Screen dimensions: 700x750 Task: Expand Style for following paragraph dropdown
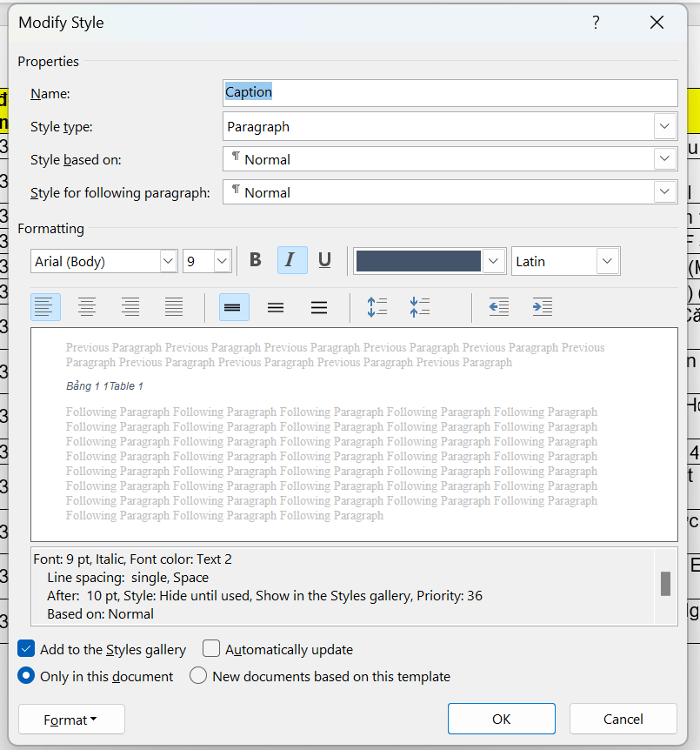664,191
